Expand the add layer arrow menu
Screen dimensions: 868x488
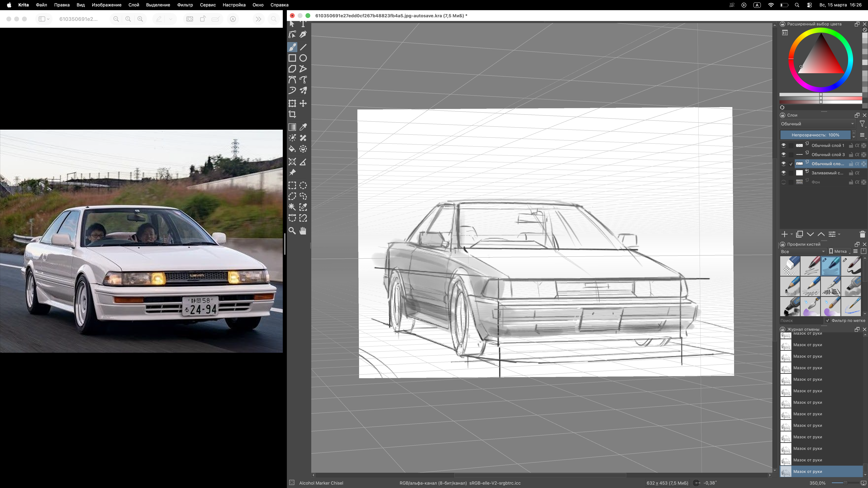point(792,234)
